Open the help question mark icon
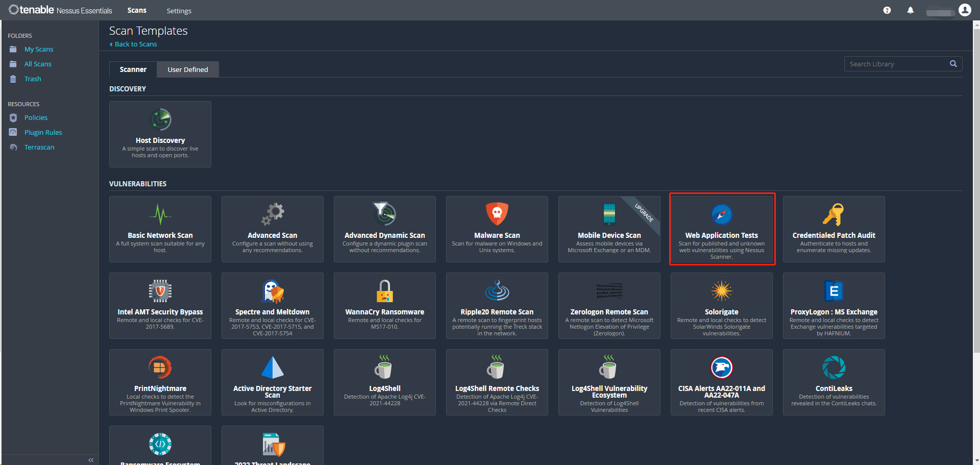Screen dimensions: 980x465 click(887, 10)
